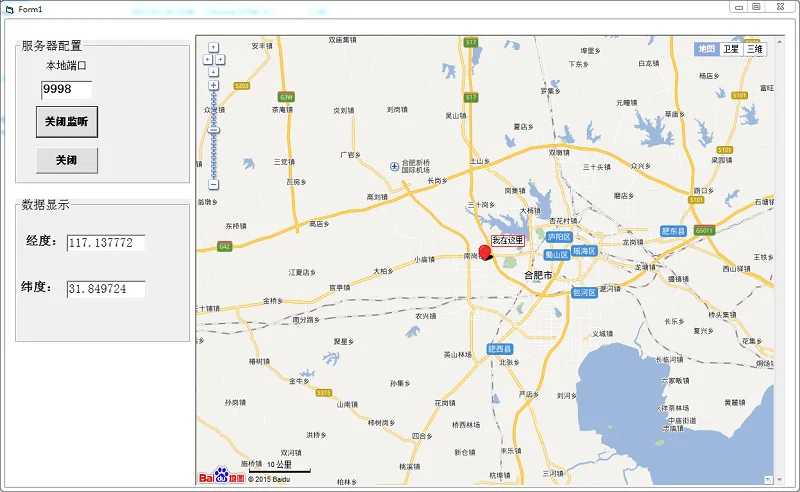Click the 纬度 label

(x=36, y=287)
